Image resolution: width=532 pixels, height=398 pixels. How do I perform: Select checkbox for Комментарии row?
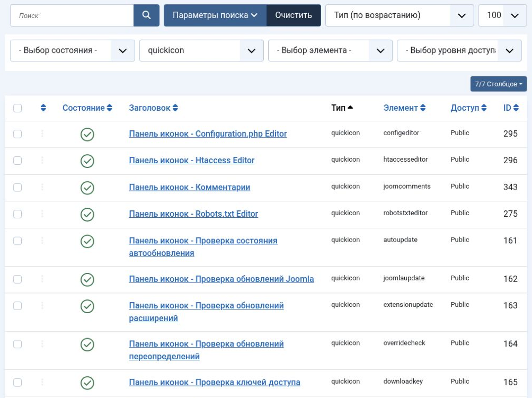pyautogui.click(x=17, y=187)
